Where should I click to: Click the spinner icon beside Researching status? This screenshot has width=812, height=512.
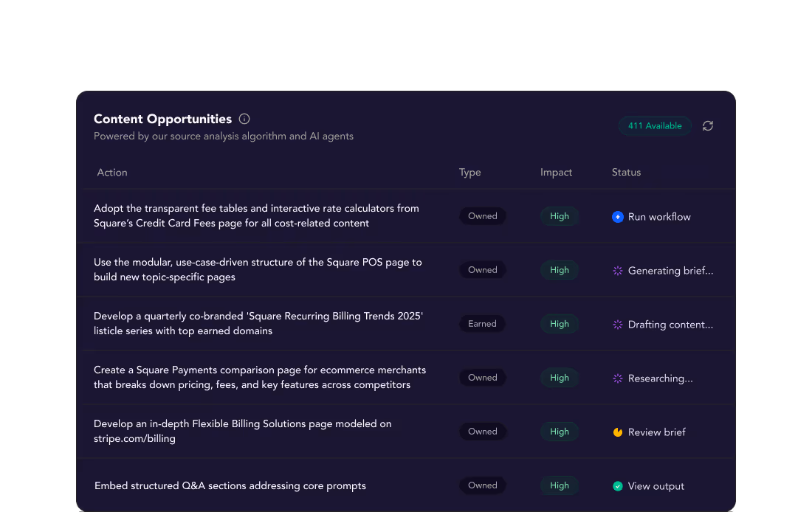coord(617,378)
